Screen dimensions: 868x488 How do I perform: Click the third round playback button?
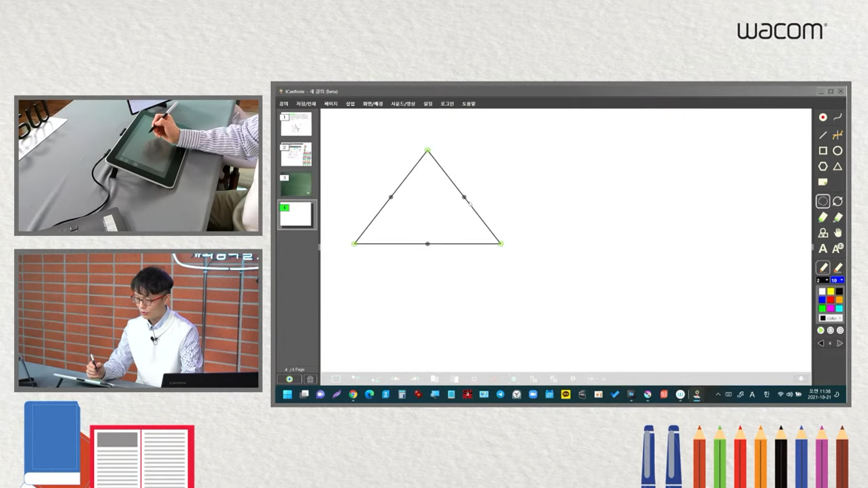tap(841, 331)
